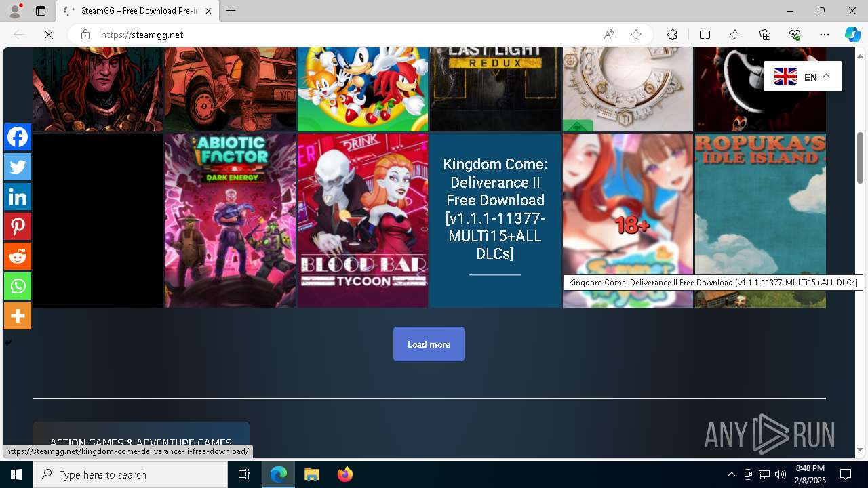This screenshot has width=868, height=488.
Task: Open Copilot sidebar
Action: (852, 35)
